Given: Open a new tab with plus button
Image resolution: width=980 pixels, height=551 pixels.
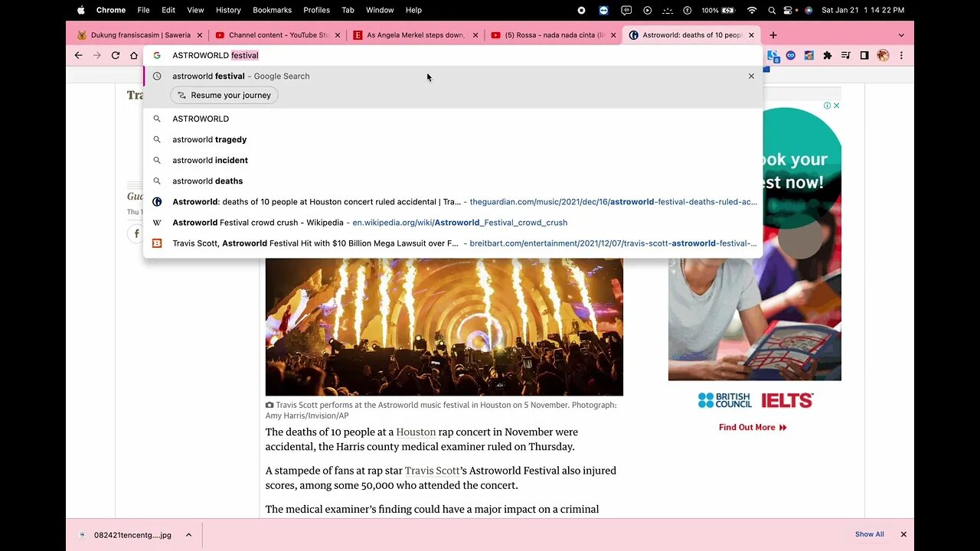Looking at the screenshot, I should click(x=773, y=35).
